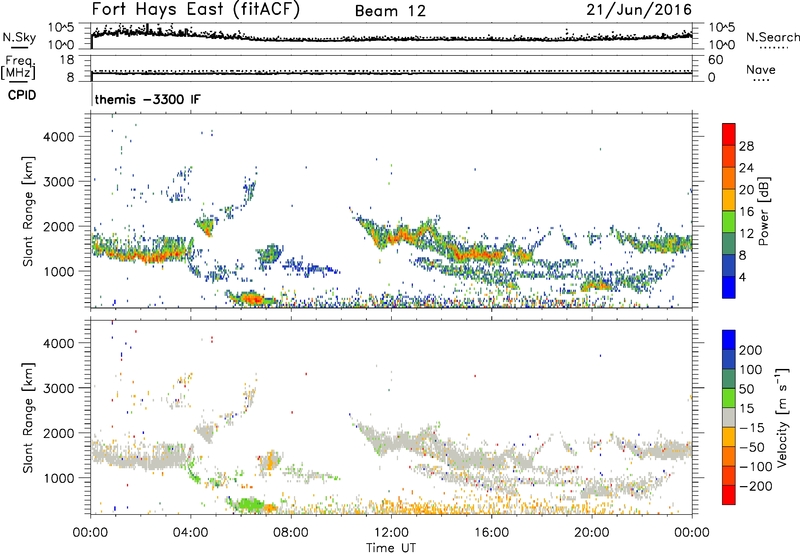Click the 'Time UT' axis title
Viewport: 800px width, 554px height.
point(391,548)
